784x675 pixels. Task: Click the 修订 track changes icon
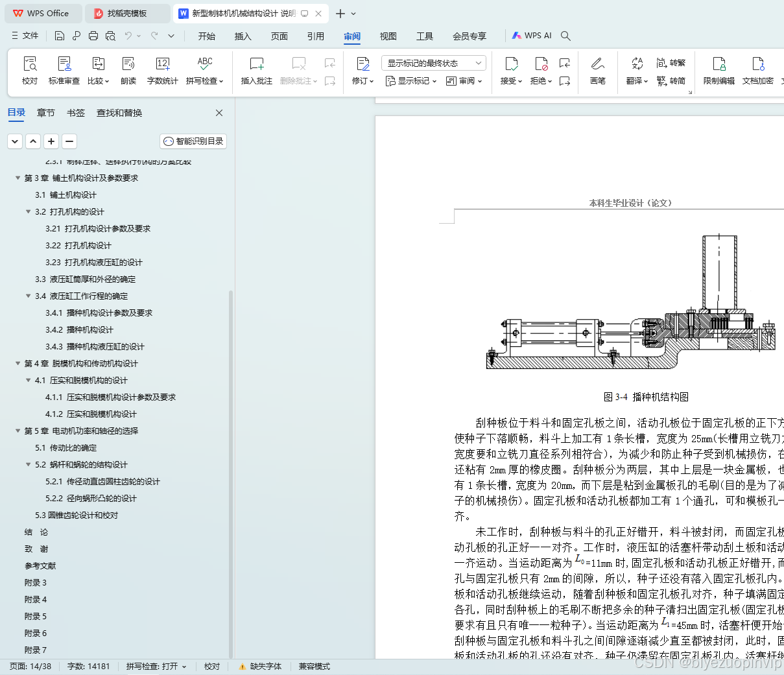pos(362,64)
